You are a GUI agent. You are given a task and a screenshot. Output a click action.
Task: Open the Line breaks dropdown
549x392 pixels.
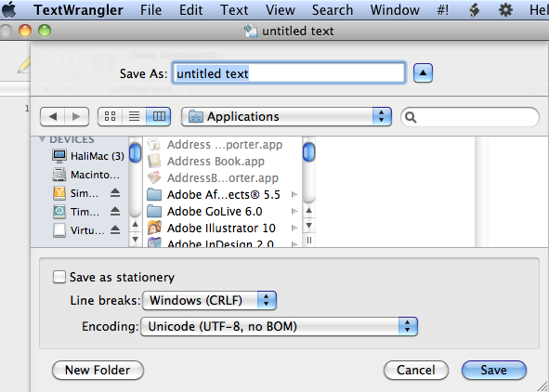click(x=209, y=300)
